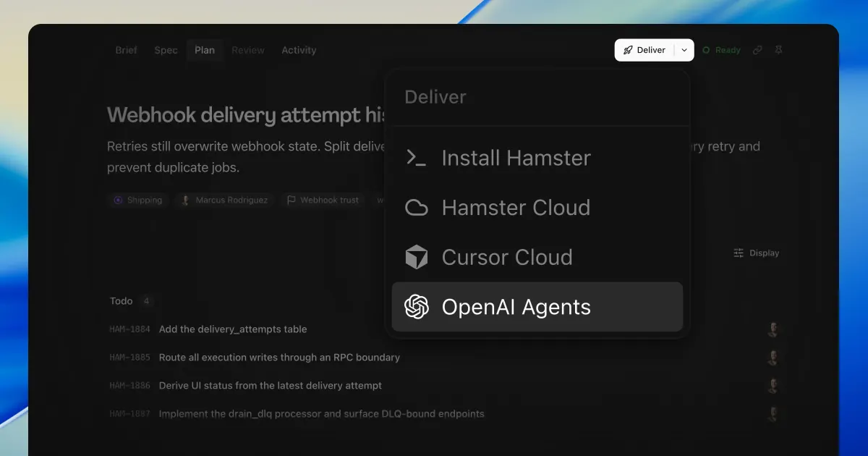Choose OpenAI Agents menu option
This screenshot has width=868, height=456.
pyautogui.click(x=537, y=307)
